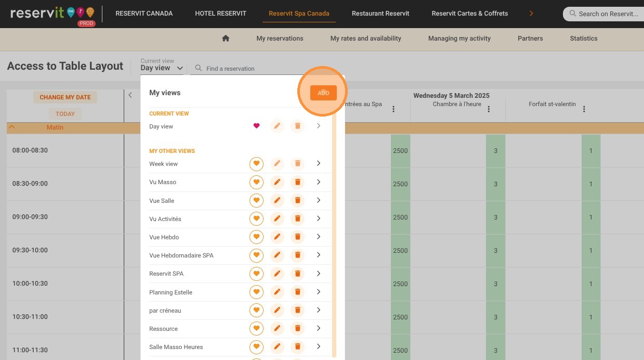The width and height of the screenshot is (644, 360).
Task: Delete the Vue Hebdomadaire SPA view
Action: click(x=298, y=255)
